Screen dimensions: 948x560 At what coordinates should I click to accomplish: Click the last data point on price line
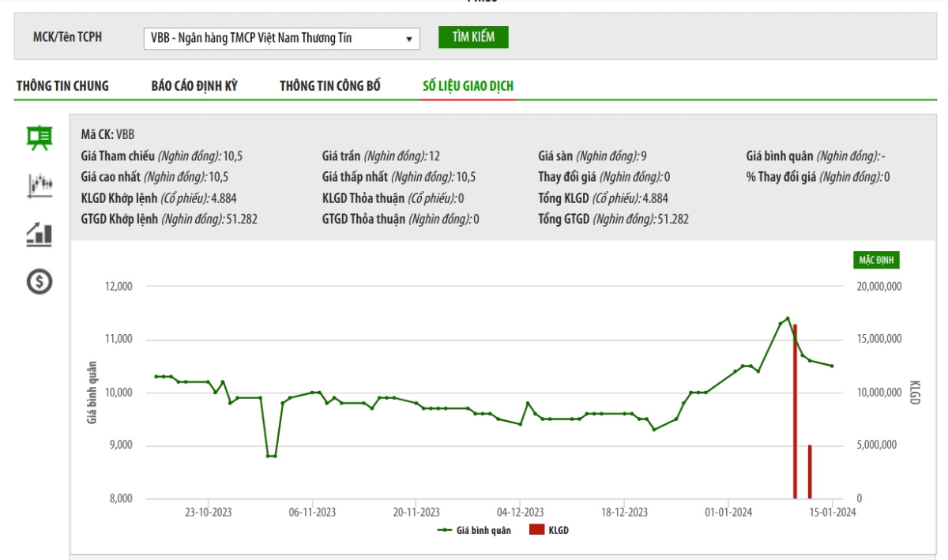click(x=832, y=366)
